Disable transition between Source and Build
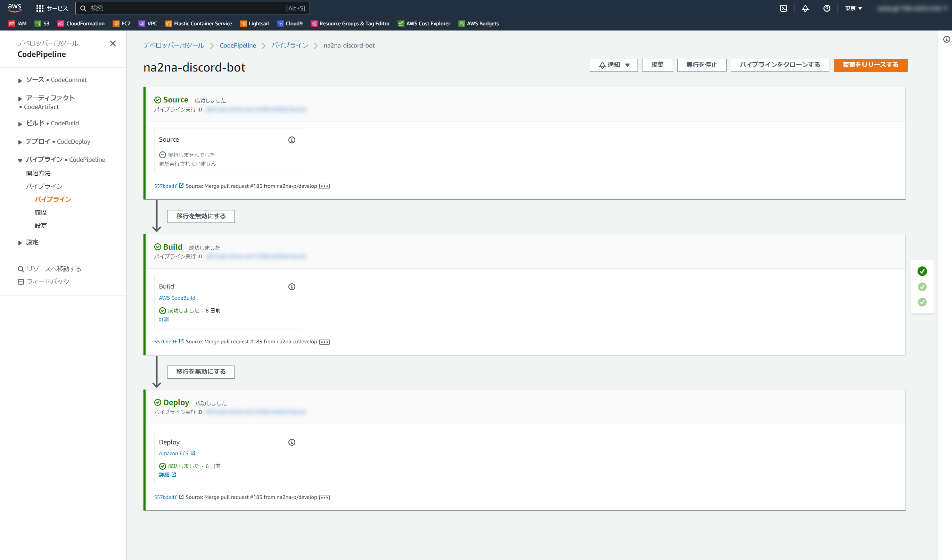The width and height of the screenshot is (952, 560). (x=200, y=216)
